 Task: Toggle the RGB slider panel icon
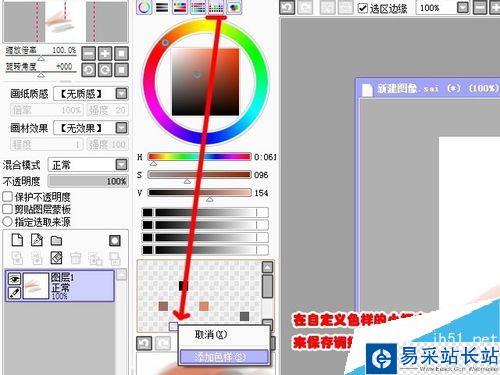pyautogui.click(x=162, y=7)
